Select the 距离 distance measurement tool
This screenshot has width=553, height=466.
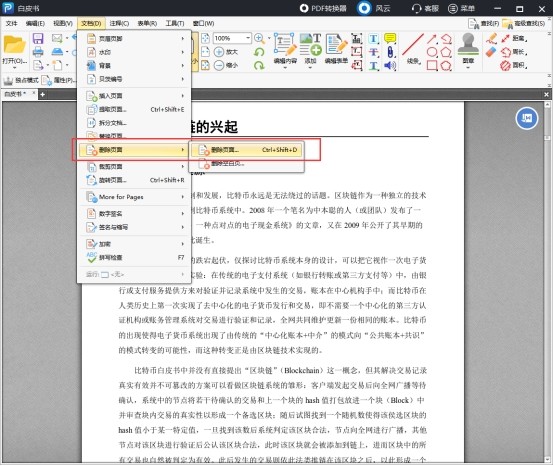(514, 38)
